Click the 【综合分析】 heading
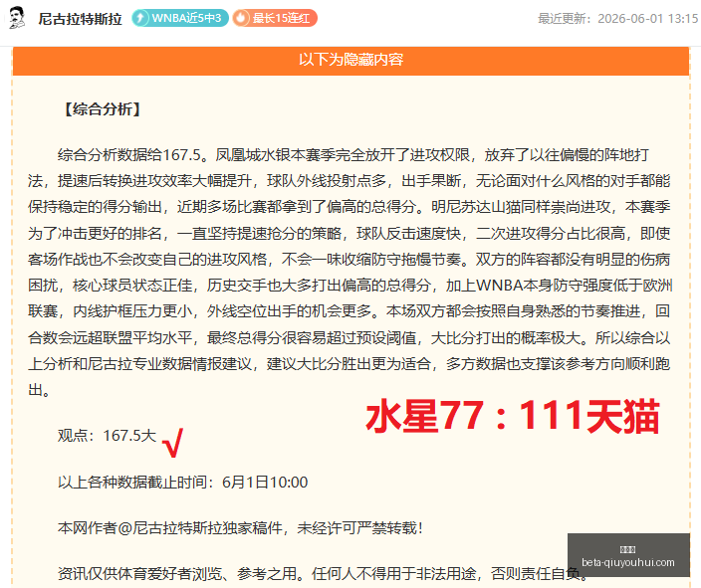701x588 pixels. click(x=103, y=109)
